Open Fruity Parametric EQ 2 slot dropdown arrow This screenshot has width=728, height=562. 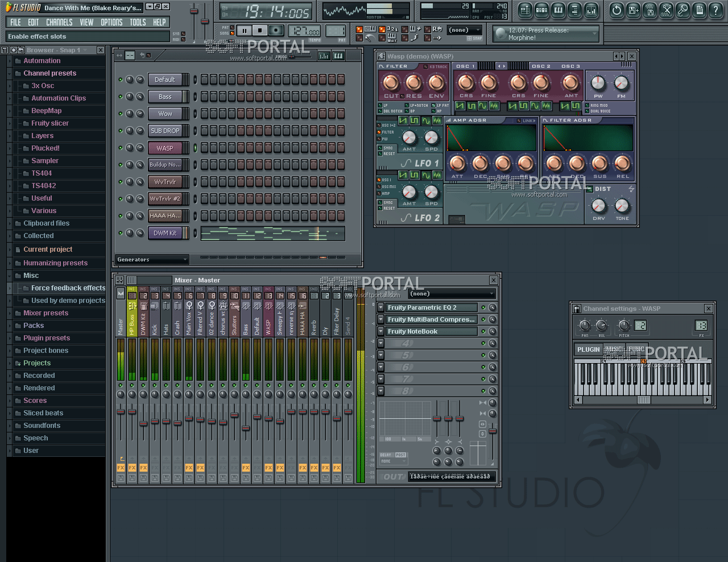381,307
